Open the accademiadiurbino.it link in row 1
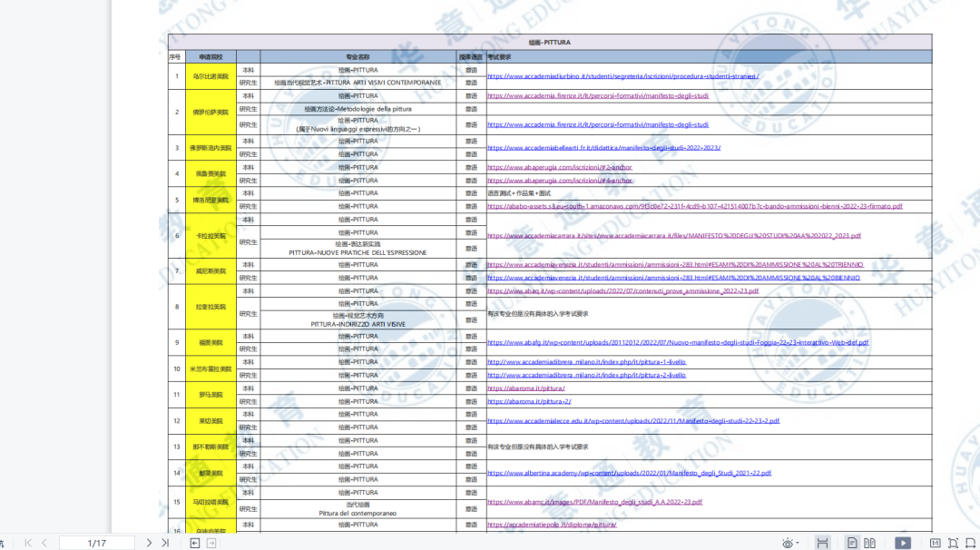The width and height of the screenshot is (980, 550). pos(622,76)
